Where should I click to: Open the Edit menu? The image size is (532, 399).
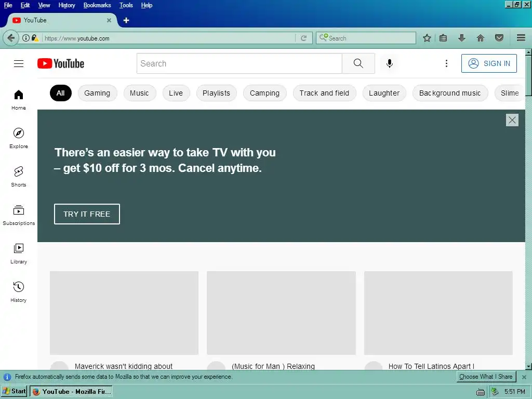click(x=25, y=5)
